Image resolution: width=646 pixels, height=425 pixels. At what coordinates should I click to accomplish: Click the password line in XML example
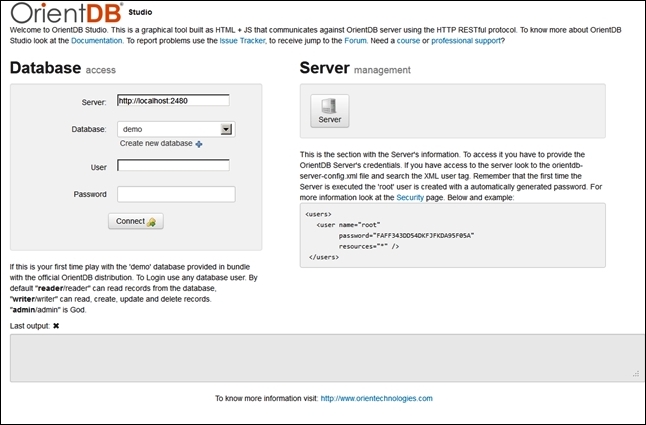[x=407, y=236]
